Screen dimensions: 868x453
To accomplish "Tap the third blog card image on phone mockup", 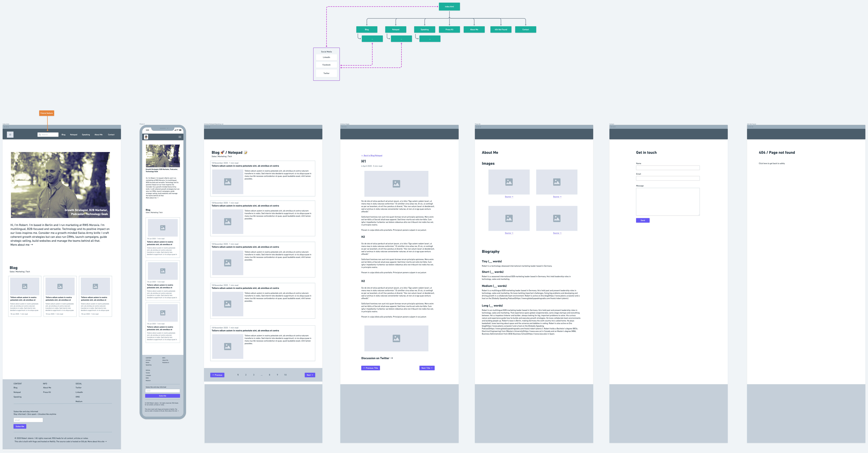I will (163, 313).
